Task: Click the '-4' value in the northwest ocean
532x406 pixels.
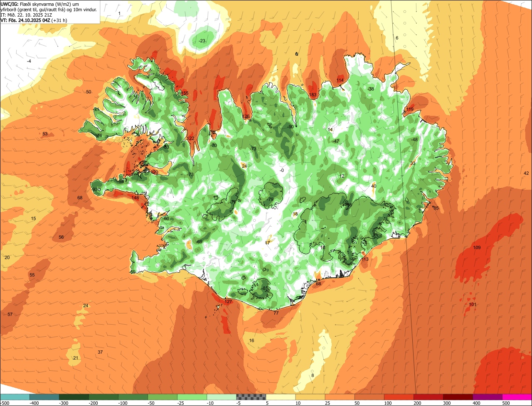Action: click(29, 61)
